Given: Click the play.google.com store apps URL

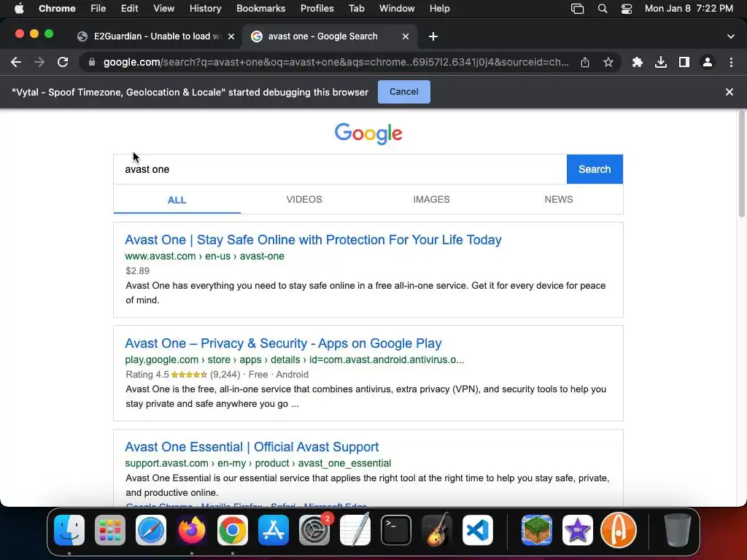Looking at the screenshot, I should click(295, 359).
